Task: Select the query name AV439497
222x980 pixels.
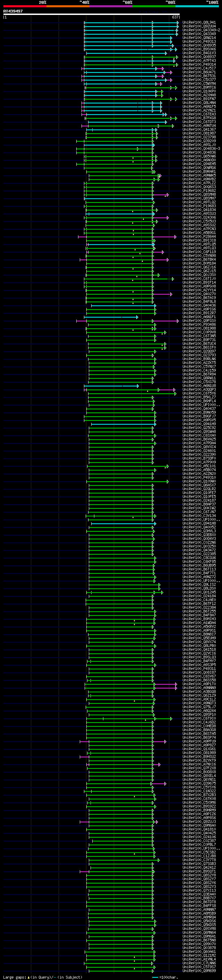Action: tap(13, 11)
